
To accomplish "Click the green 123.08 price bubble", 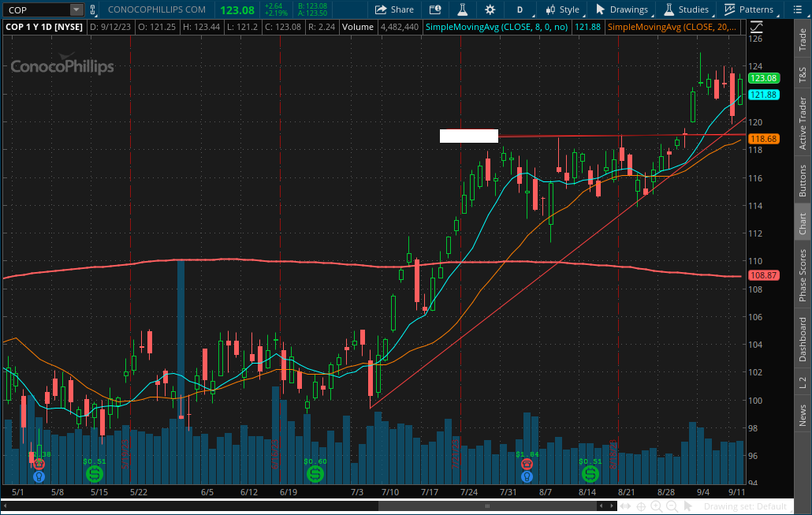I will point(764,78).
